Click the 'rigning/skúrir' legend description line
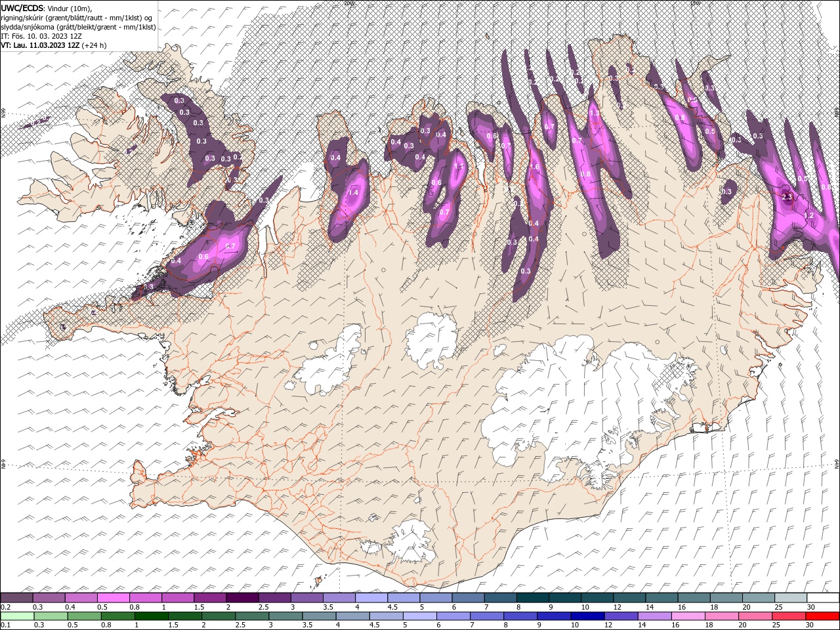This screenshot has height=630, width=840. click(77, 18)
